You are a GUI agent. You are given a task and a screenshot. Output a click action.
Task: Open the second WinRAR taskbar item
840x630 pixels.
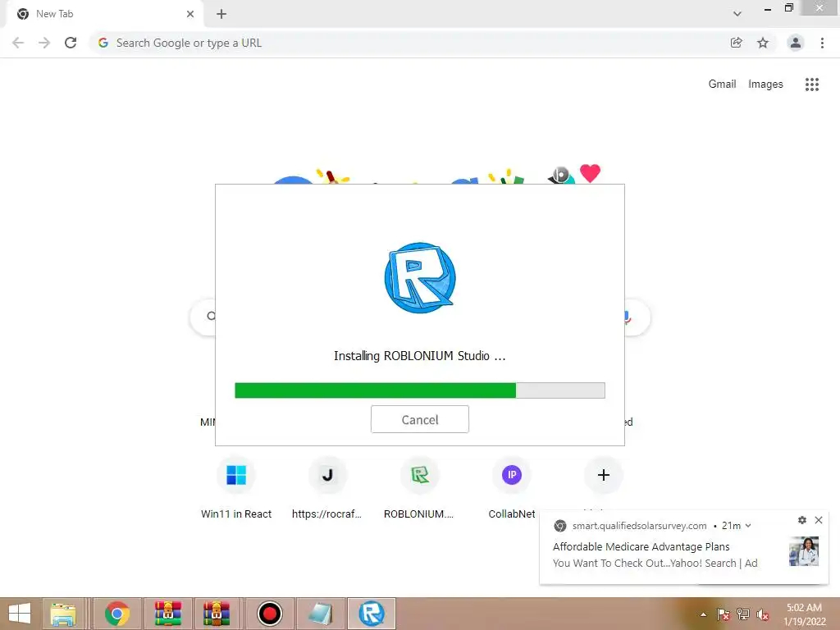point(217,614)
